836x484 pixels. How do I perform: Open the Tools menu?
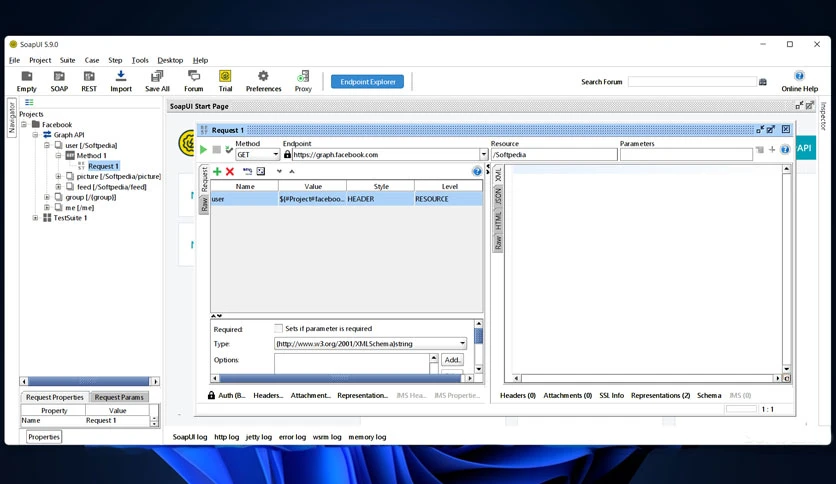tap(140, 60)
